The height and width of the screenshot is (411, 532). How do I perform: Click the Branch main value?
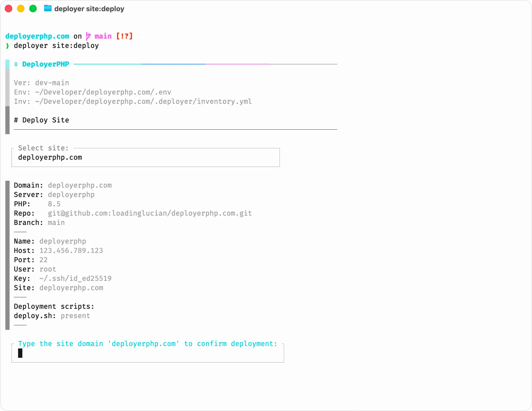[56, 223]
